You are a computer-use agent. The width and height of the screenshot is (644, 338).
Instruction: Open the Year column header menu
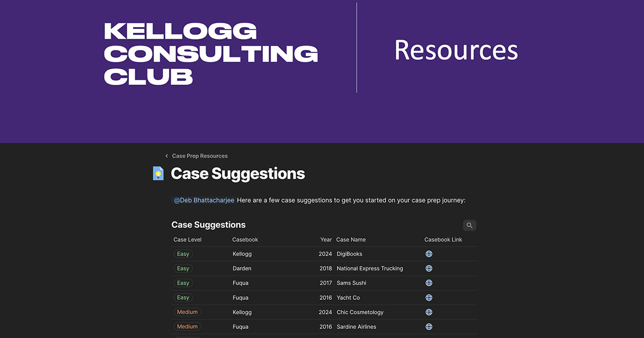coord(326,239)
